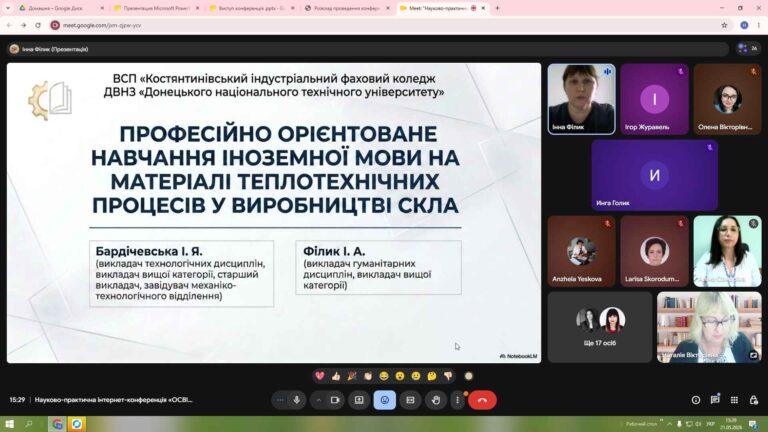Image resolution: width=768 pixels, height=432 pixels.
Task: Open Windows notification center
Action: (754, 424)
